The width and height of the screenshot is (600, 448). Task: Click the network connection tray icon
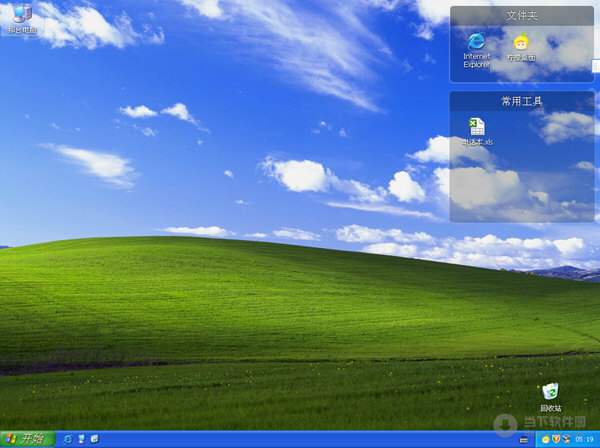pyautogui.click(x=566, y=439)
